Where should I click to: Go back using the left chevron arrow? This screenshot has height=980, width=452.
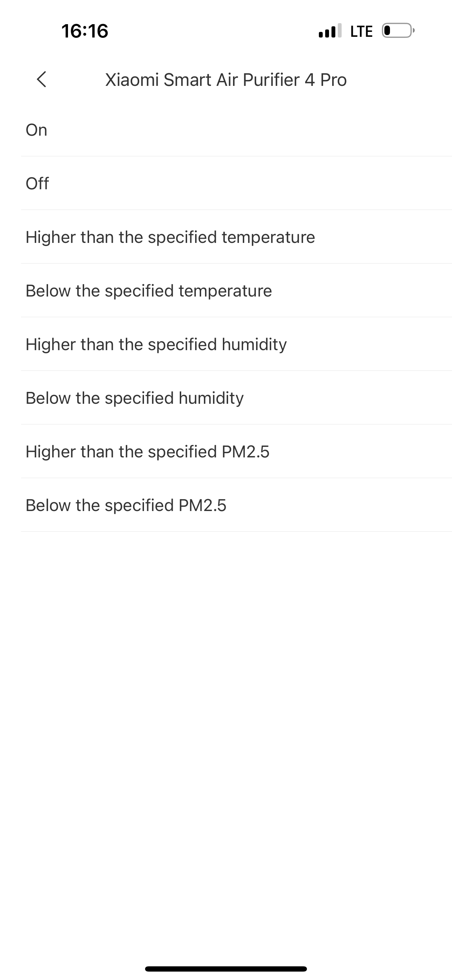(41, 79)
